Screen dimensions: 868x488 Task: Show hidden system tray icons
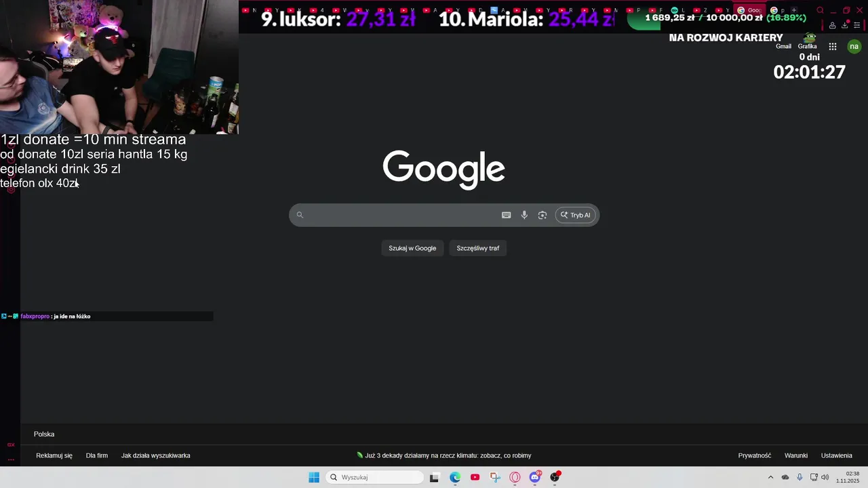coord(770,477)
